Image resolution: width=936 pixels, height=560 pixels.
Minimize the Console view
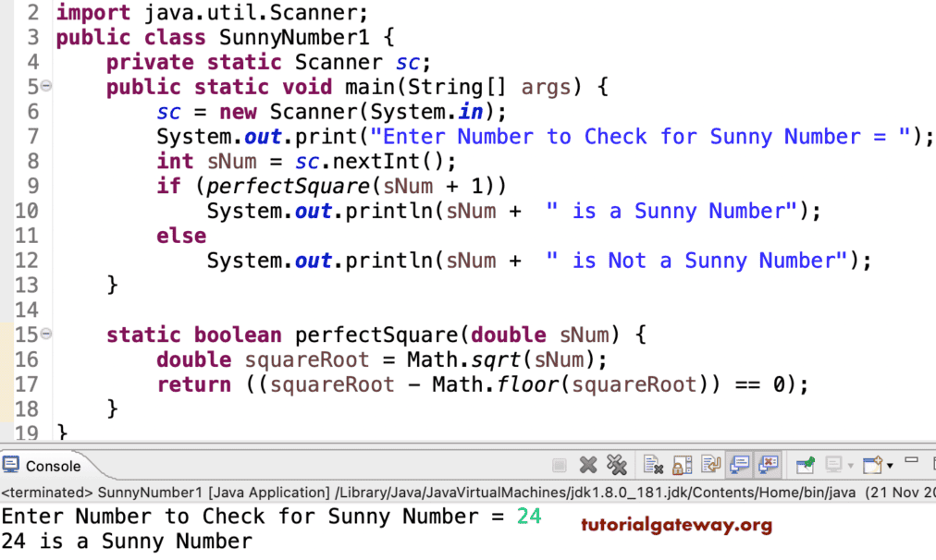(910, 460)
